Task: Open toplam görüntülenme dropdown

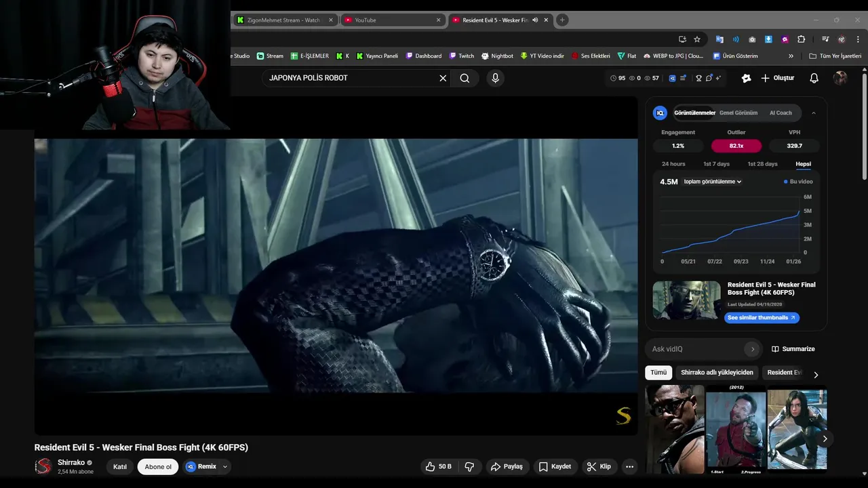Action: click(x=713, y=182)
